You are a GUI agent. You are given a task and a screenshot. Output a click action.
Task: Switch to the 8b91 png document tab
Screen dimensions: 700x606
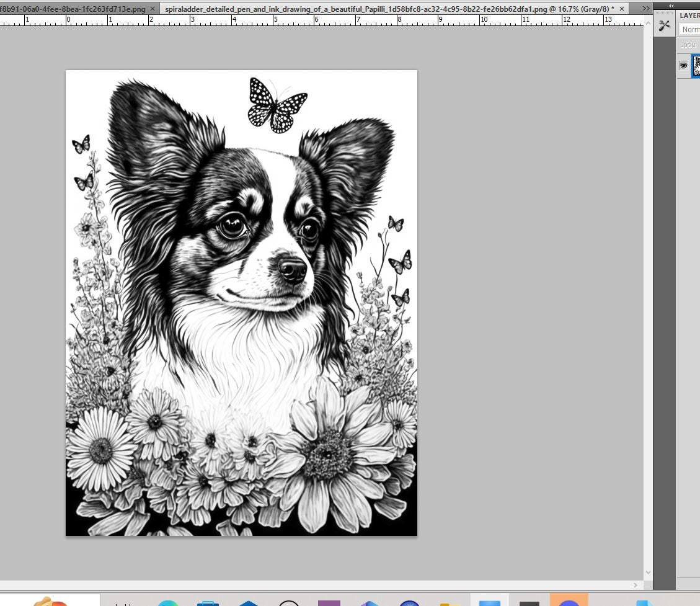click(x=74, y=9)
